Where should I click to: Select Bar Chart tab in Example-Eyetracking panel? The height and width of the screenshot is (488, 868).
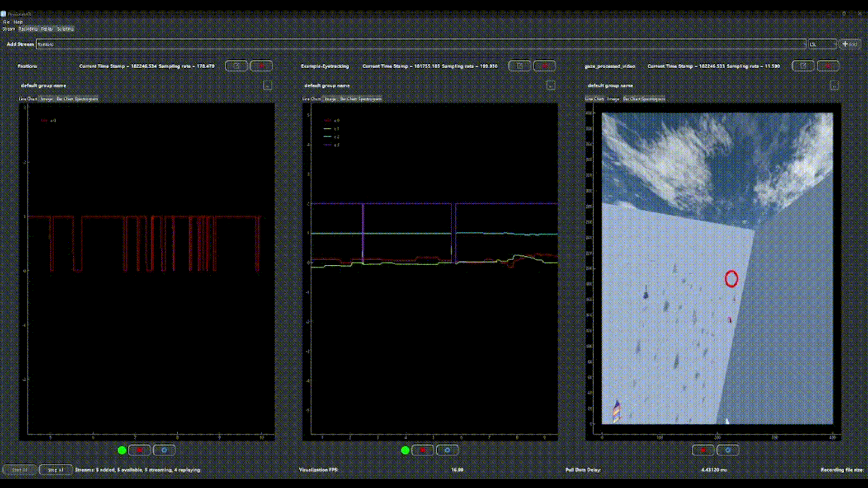click(348, 99)
